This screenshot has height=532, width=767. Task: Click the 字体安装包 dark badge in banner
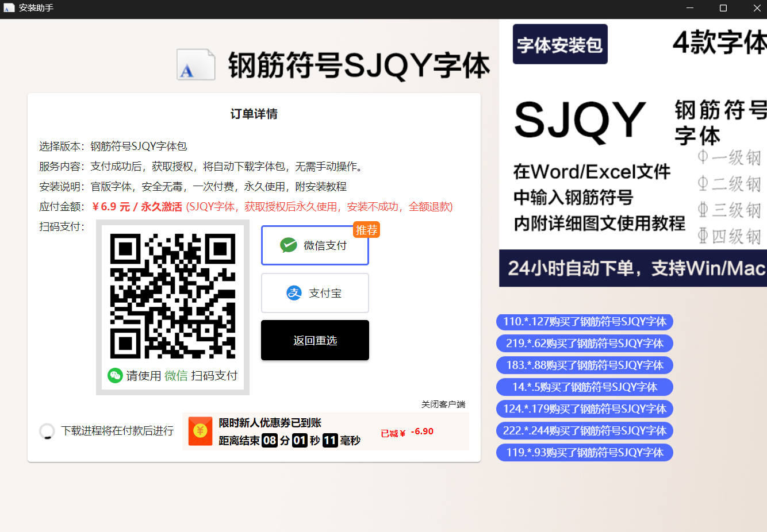click(x=560, y=44)
